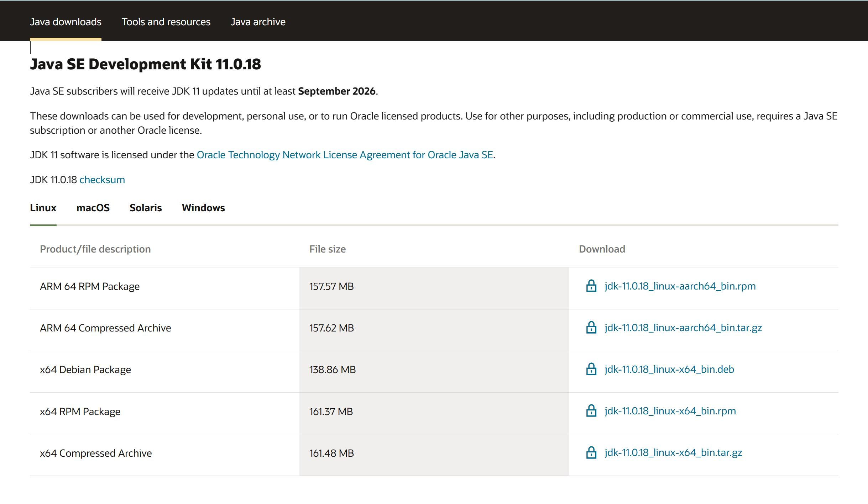Click the bold September 2026 text
Screen dimensions: 868x504
[337, 91]
